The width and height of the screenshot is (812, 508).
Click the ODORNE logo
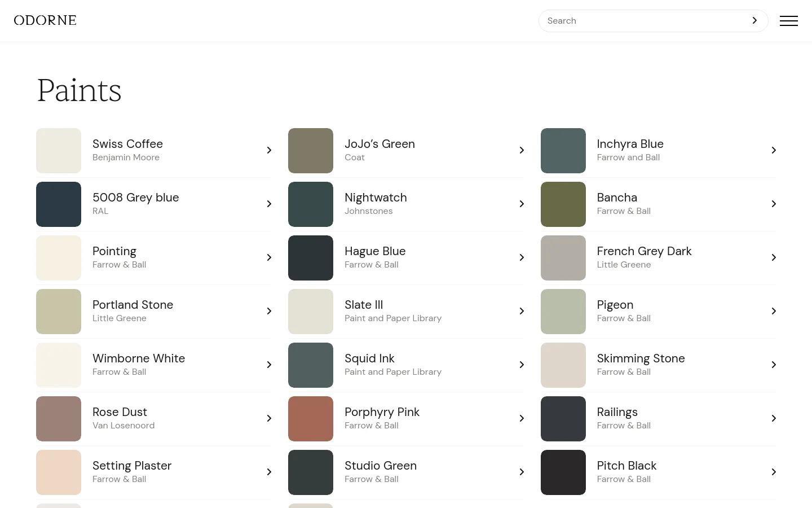45,20
